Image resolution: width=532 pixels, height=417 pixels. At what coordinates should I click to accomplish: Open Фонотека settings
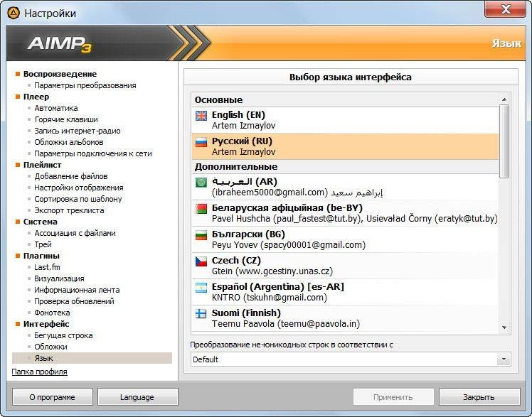point(52,313)
